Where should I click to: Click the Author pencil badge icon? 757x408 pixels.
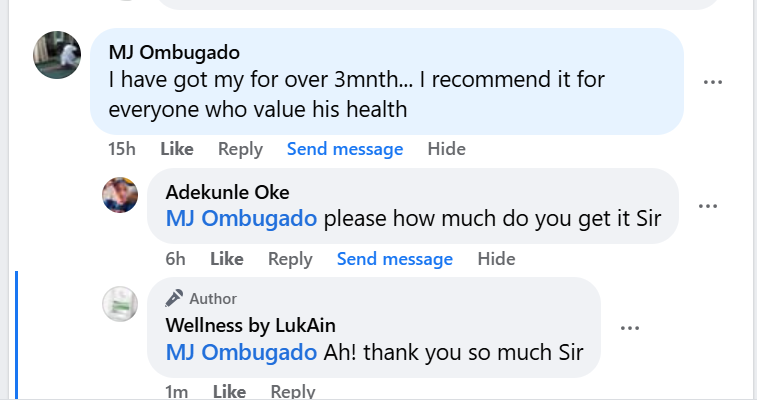point(175,298)
